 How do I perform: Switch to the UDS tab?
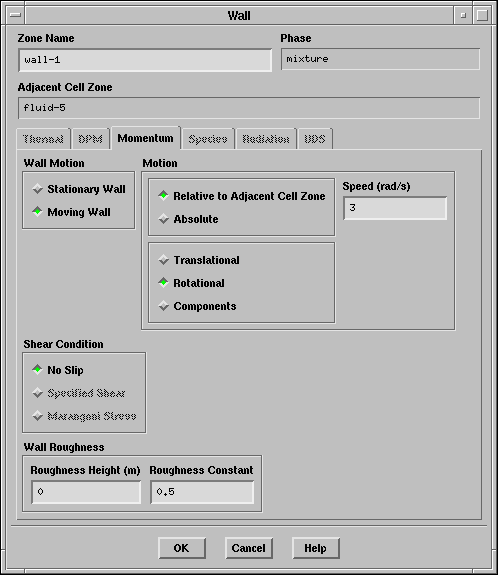click(x=315, y=139)
